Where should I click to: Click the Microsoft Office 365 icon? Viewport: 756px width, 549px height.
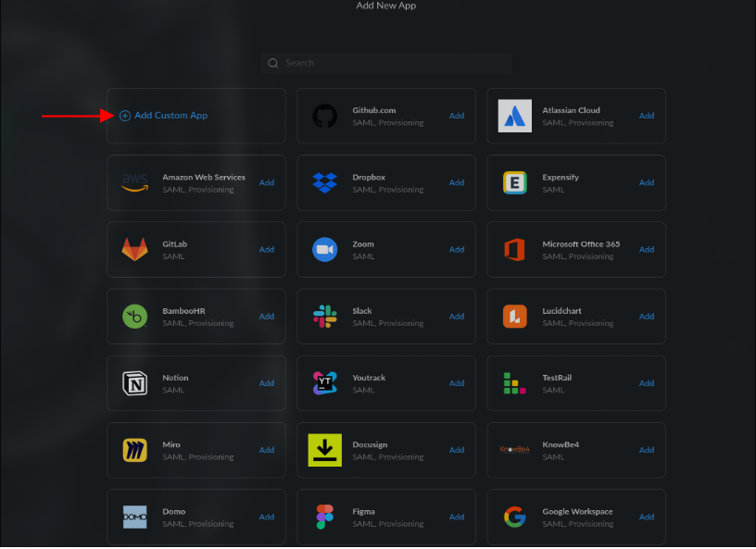click(514, 249)
